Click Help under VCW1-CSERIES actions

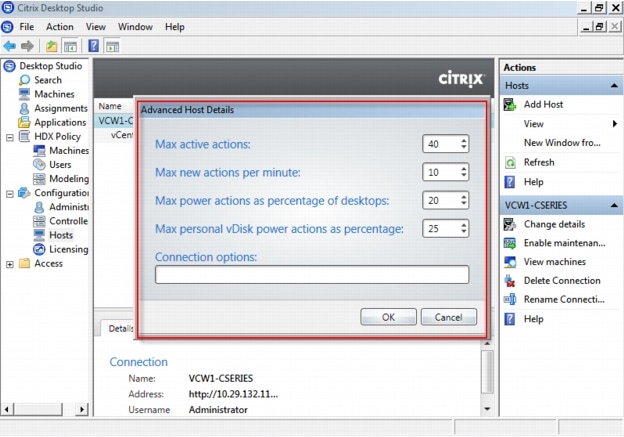[x=533, y=319]
